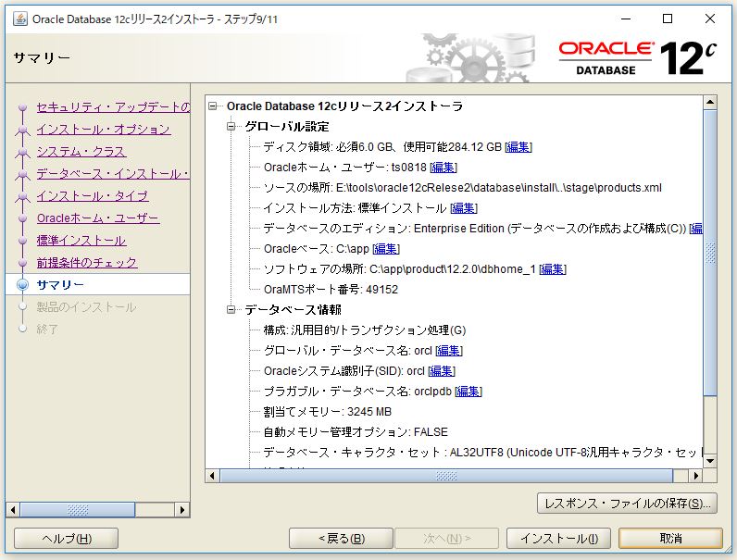The height and width of the screenshot is (560, 737).
Task: Click the 取消 cancel button
Action: click(x=670, y=539)
